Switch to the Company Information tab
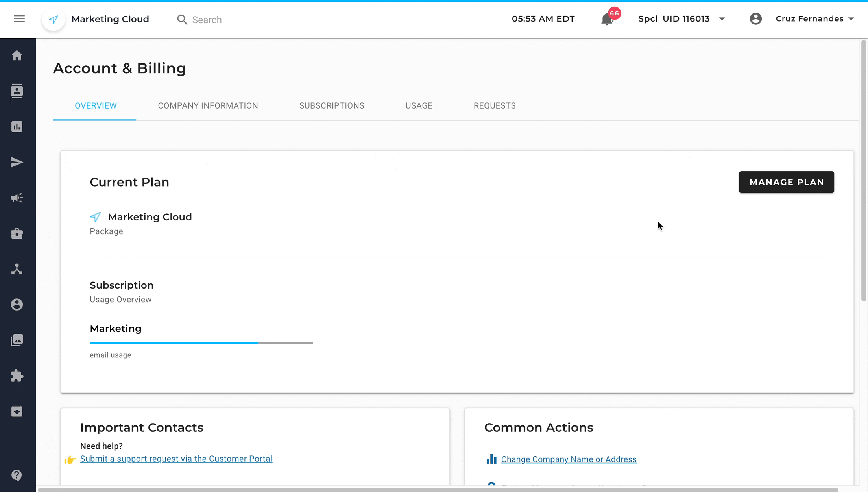868x492 pixels. 208,105
